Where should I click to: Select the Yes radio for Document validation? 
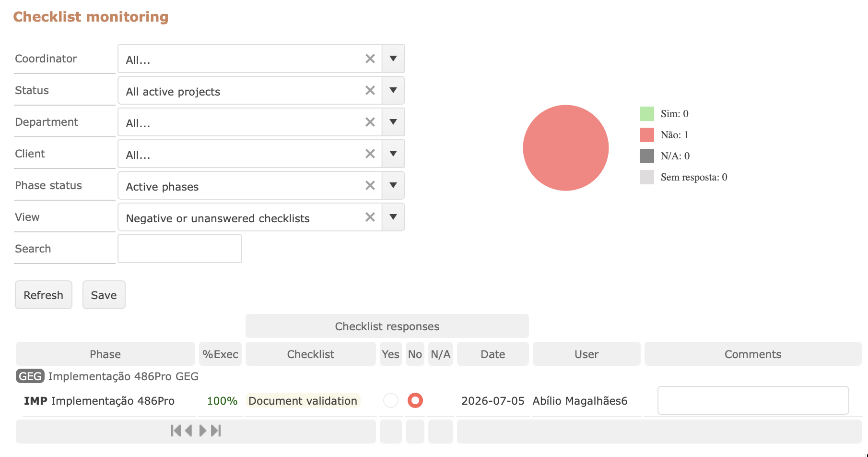click(391, 400)
